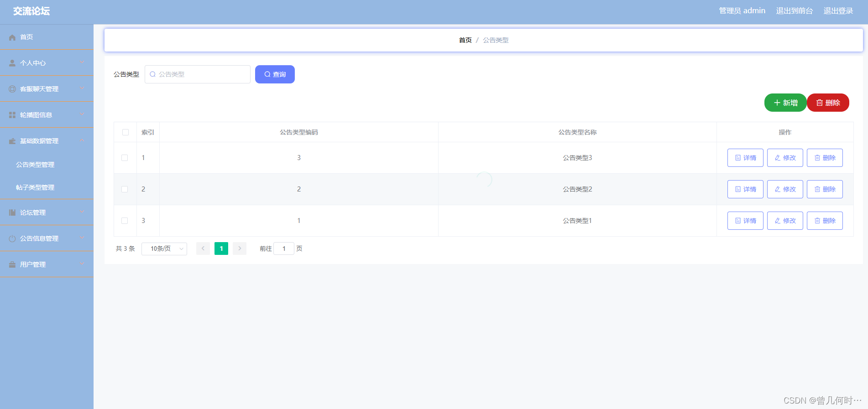Click 首页 breadcrumb link
This screenshot has height=409, width=868.
(465, 40)
